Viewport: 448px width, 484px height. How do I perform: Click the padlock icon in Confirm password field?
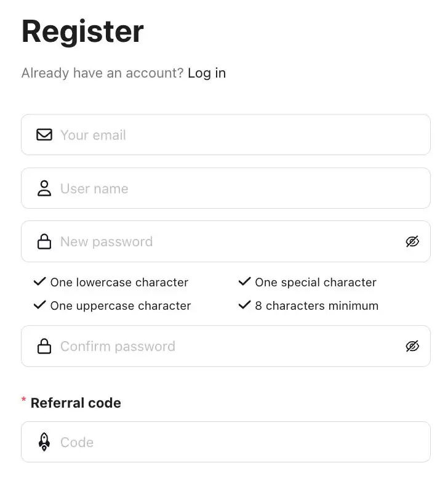click(x=44, y=346)
